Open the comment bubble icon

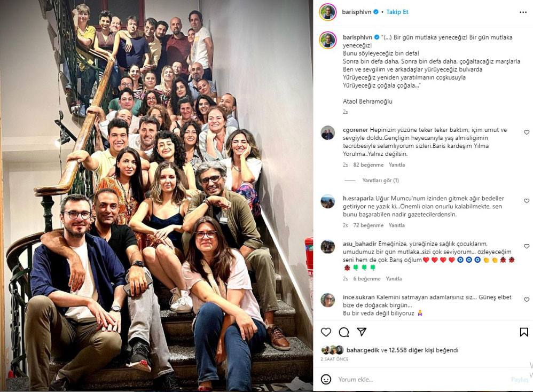(x=344, y=332)
